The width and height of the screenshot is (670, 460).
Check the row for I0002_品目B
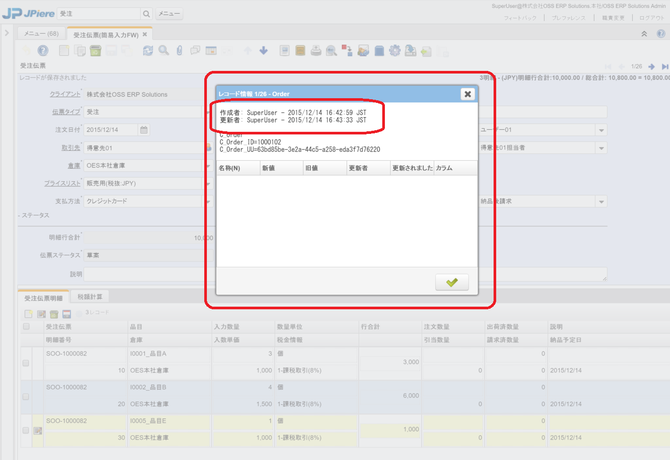point(26,396)
